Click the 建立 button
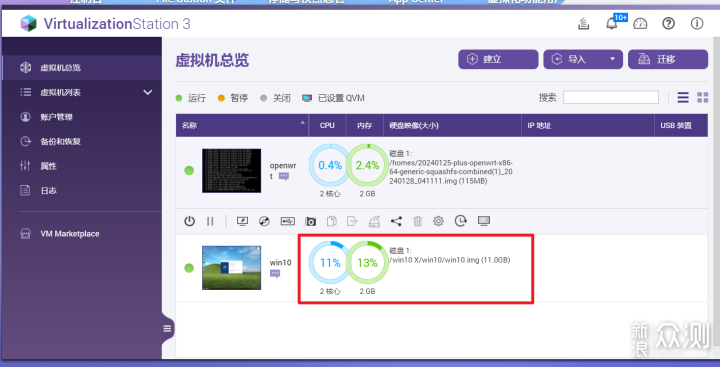This screenshot has height=367, width=720. coord(498,59)
